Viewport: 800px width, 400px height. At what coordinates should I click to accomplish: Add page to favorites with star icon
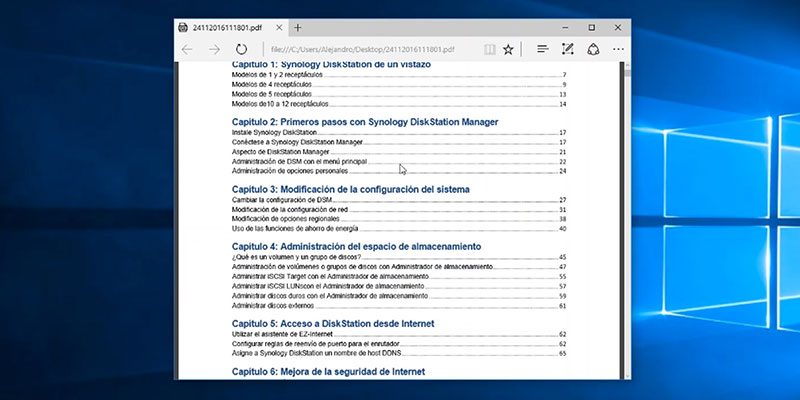[508, 49]
